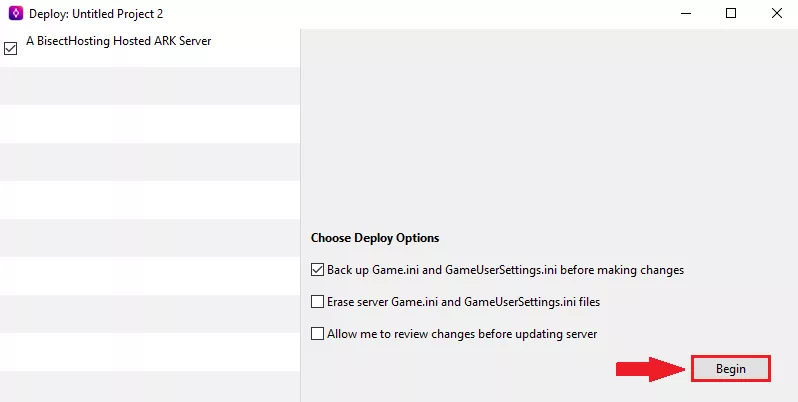The image size is (798, 402).
Task: Maximize the Deploy window
Action: [x=731, y=14]
